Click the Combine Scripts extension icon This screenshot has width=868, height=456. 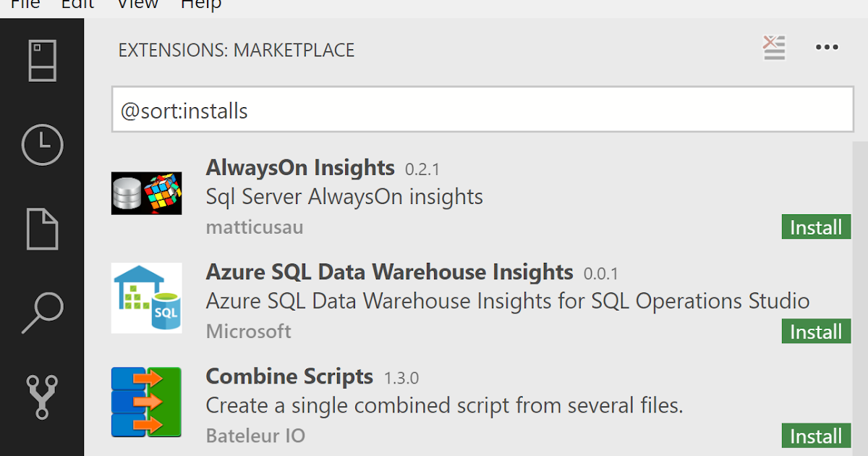click(146, 402)
